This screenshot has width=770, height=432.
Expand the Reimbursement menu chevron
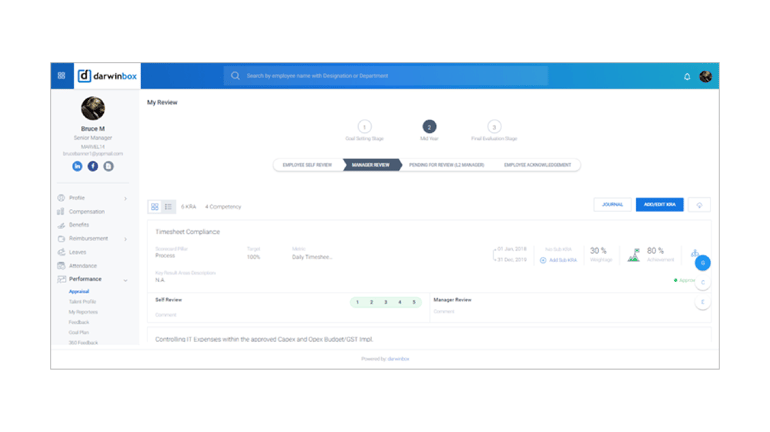[x=126, y=239]
